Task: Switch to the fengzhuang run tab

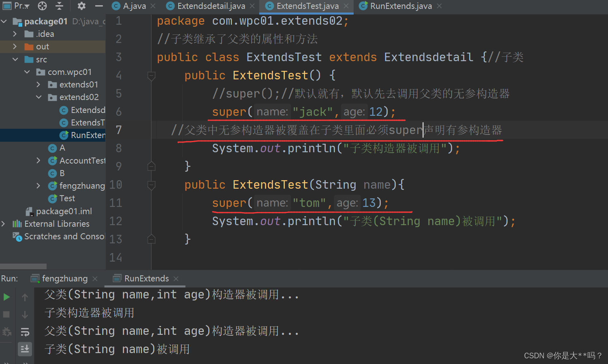Action: (x=60, y=279)
